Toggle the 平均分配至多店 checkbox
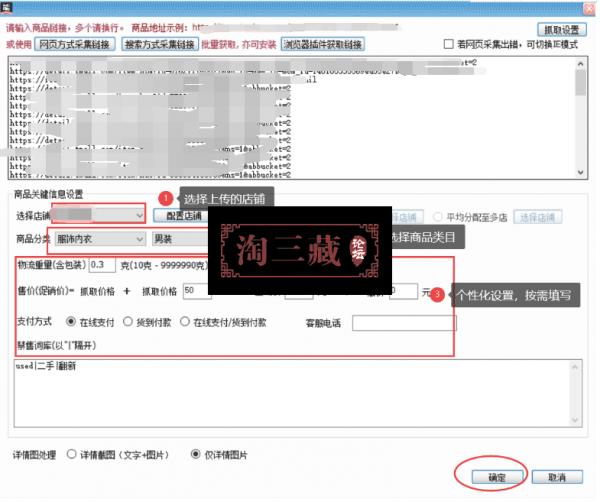Image resolution: width=600 pixels, height=502 pixels. tap(436, 217)
